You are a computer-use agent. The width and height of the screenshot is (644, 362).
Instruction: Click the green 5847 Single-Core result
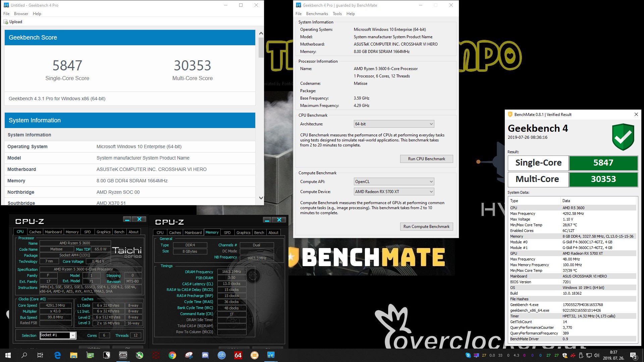click(603, 163)
